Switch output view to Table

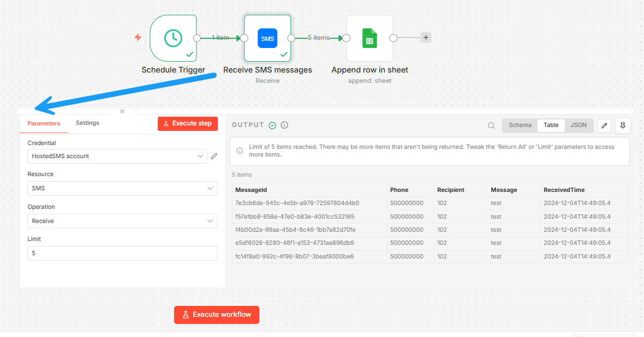click(551, 125)
